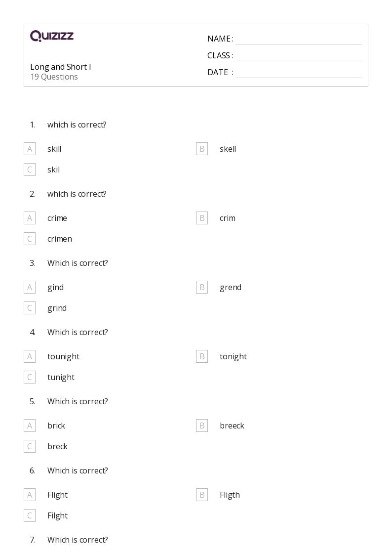Click the Quizizz logo
392x555 pixels.
(52, 36)
